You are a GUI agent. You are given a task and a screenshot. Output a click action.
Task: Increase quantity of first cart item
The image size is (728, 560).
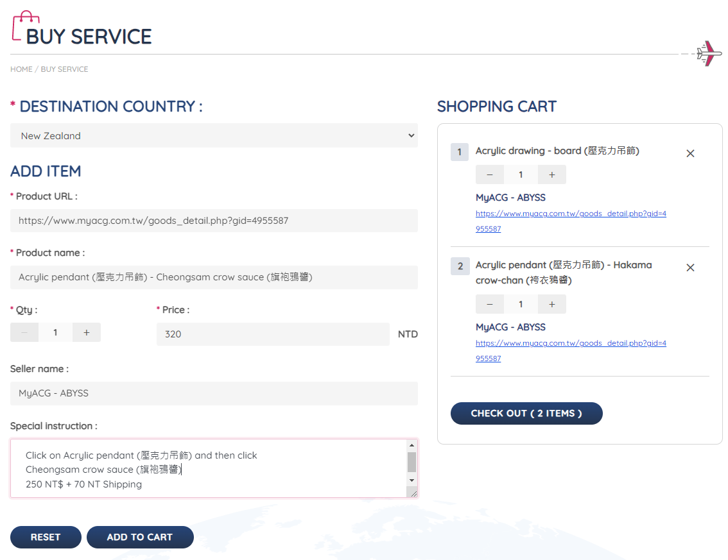(551, 174)
